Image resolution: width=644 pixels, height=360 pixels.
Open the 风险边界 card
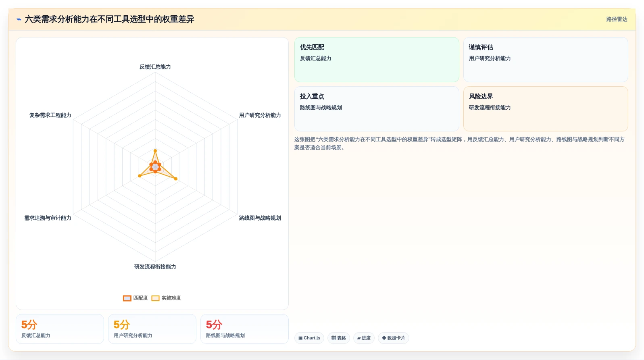tap(546, 109)
